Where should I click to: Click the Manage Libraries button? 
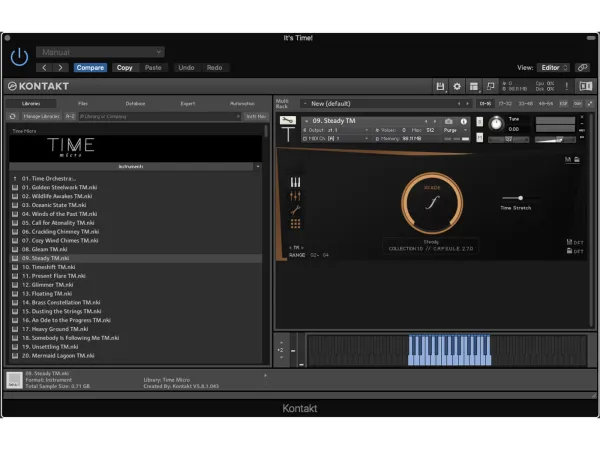[x=41, y=116]
